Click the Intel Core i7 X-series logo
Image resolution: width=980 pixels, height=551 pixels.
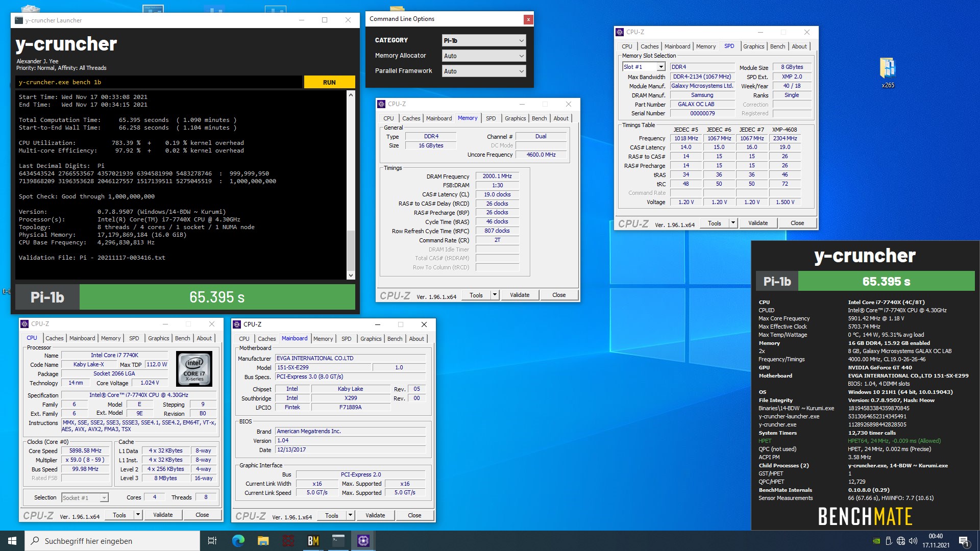point(194,369)
